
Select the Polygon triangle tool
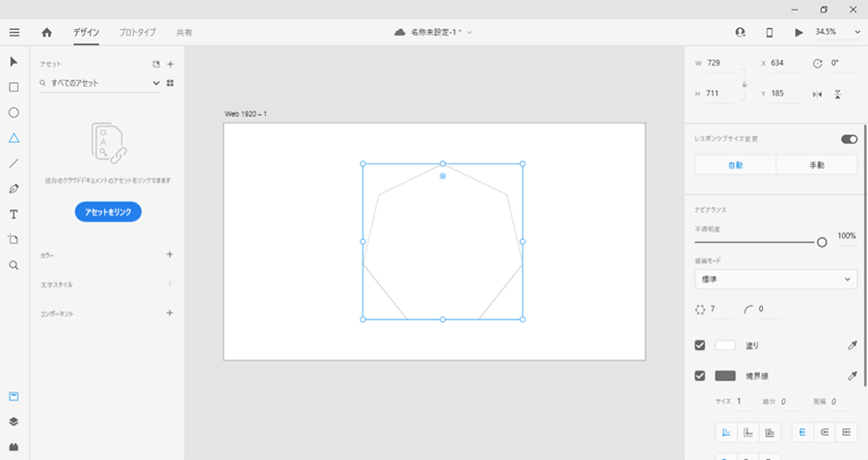14,138
